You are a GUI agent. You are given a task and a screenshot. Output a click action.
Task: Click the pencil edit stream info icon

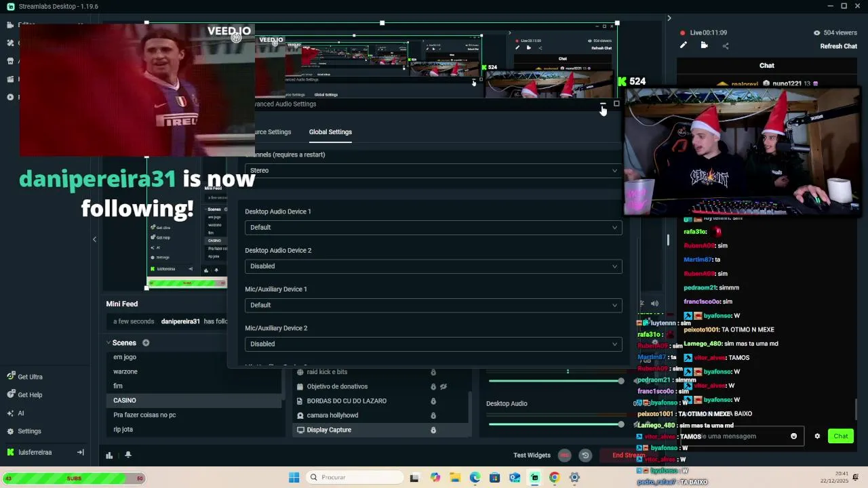[684, 45]
